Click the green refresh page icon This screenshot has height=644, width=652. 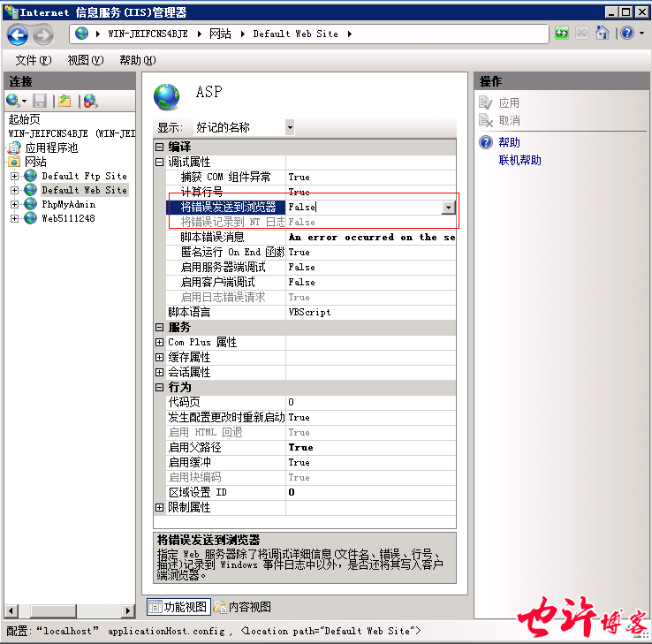point(562,33)
